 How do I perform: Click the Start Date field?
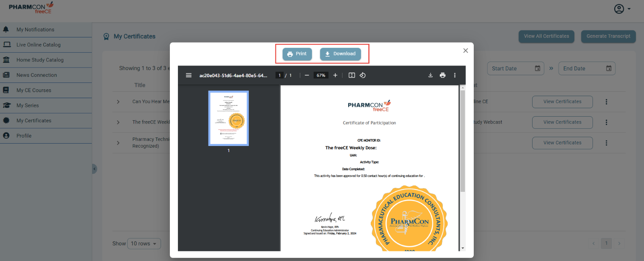coord(515,68)
